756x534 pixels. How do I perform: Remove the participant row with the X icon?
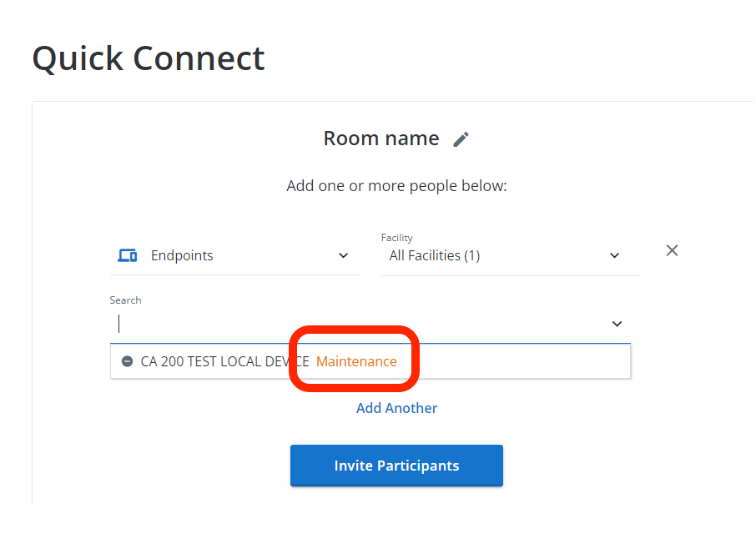[x=672, y=250]
